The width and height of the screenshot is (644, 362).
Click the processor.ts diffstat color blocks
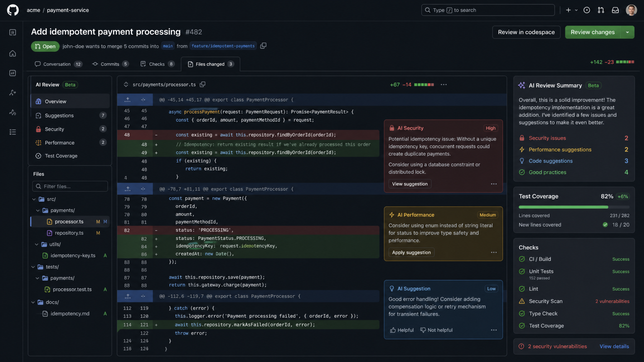(x=424, y=85)
